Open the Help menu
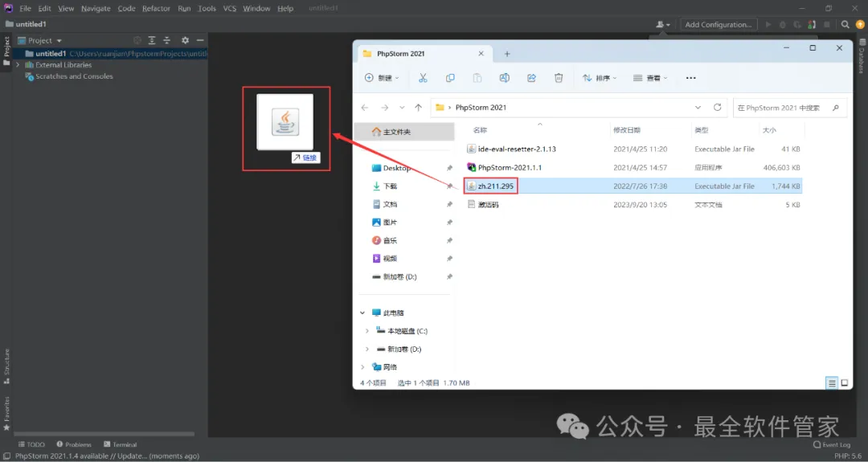The width and height of the screenshot is (868, 462). pyautogui.click(x=285, y=8)
